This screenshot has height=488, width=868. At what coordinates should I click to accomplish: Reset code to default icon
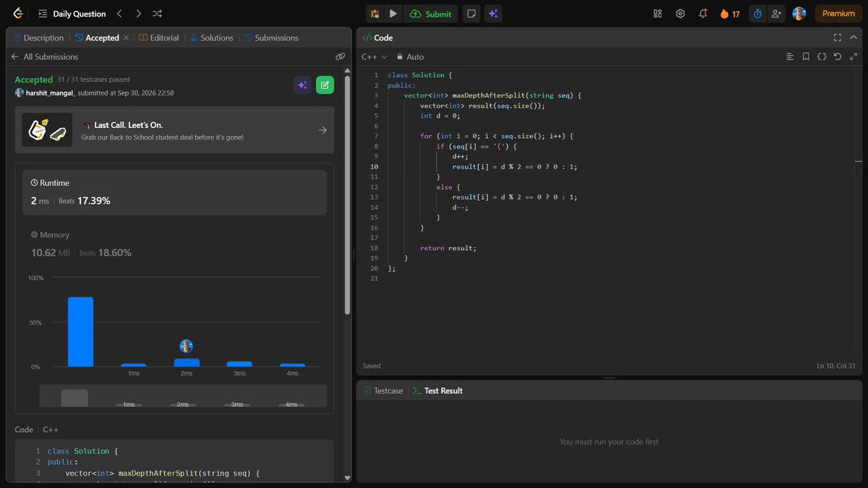[x=838, y=56]
